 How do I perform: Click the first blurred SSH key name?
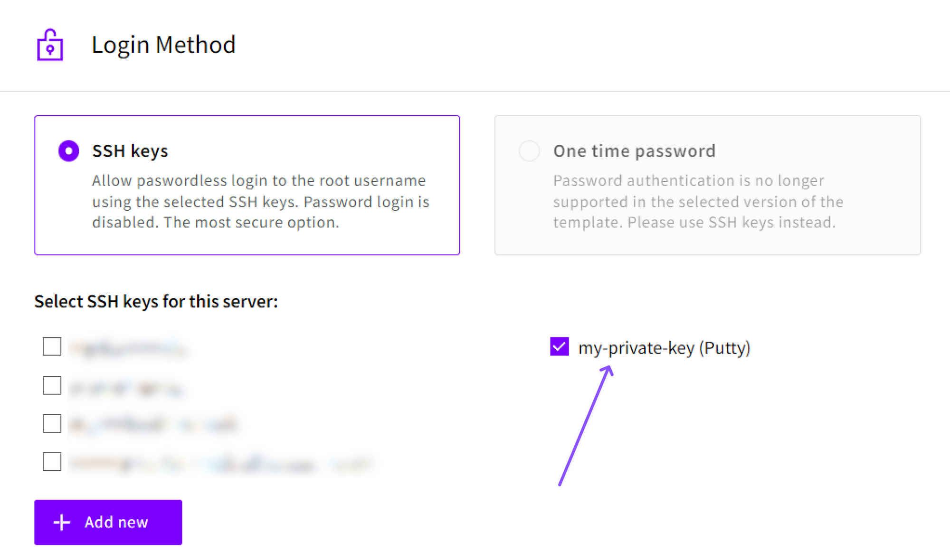pos(127,348)
